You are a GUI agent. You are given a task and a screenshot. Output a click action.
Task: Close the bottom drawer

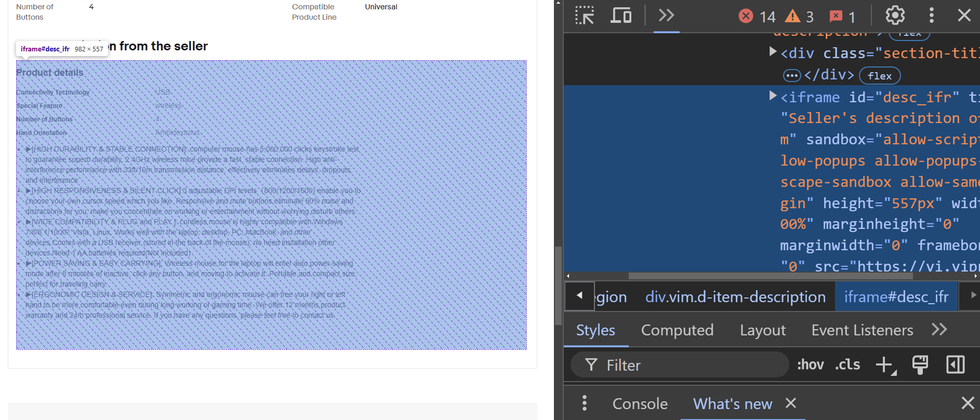[968, 403]
